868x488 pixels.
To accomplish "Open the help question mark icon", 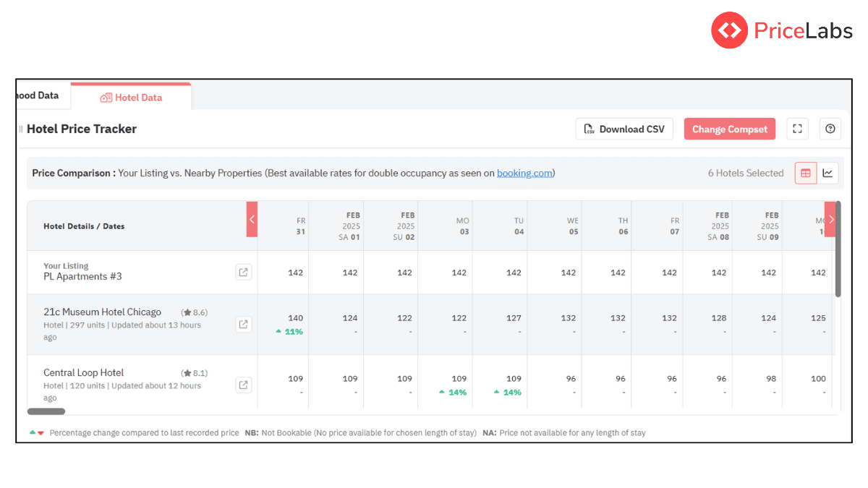I will click(x=830, y=129).
